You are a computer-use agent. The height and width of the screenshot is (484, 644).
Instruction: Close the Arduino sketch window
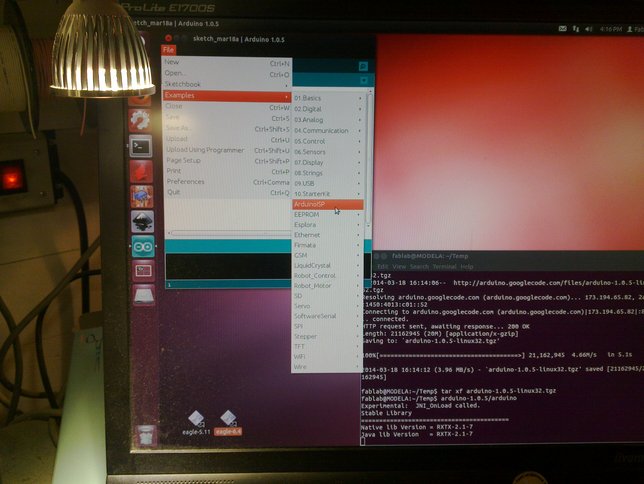(168, 38)
